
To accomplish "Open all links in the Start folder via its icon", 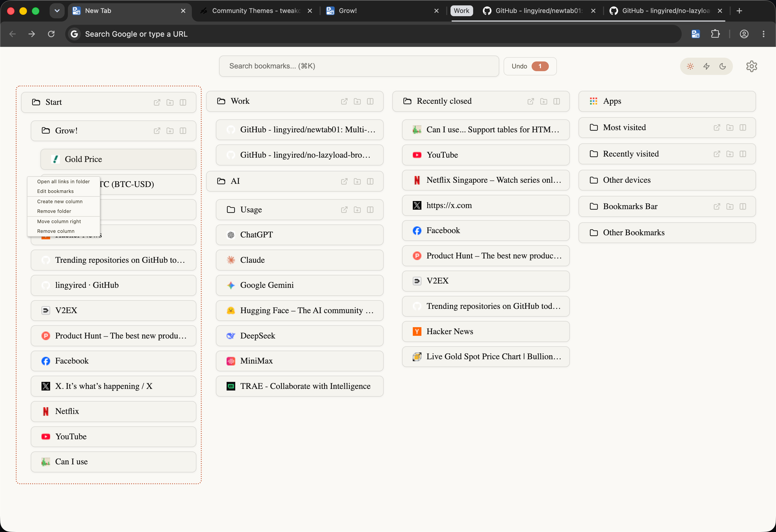I will tap(157, 102).
